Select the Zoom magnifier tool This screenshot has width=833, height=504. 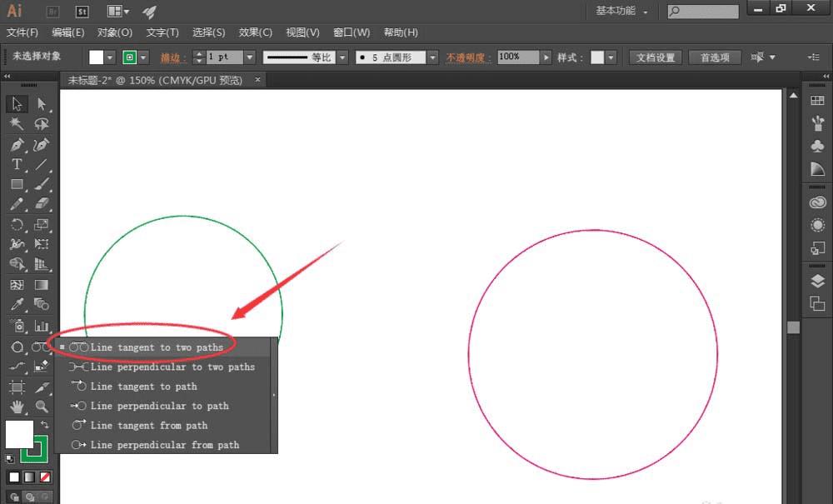point(42,407)
